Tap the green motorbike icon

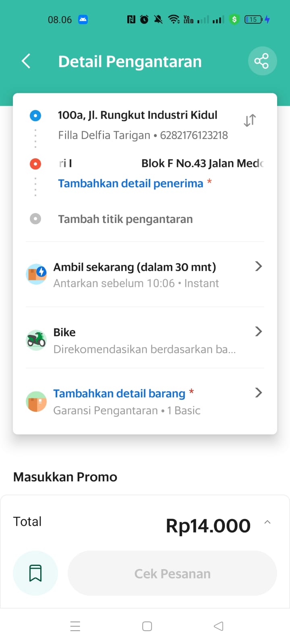point(36,340)
